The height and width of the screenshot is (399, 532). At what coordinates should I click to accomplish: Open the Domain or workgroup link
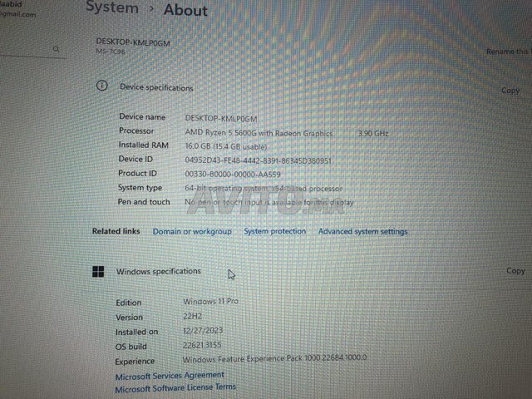(x=192, y=232)
